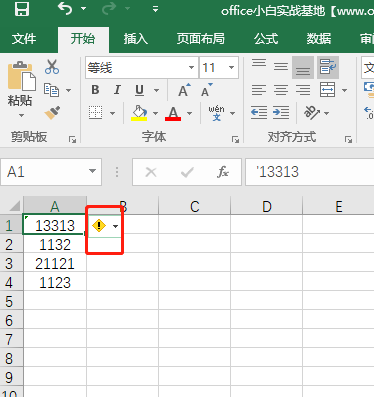Set middle vertical alignment
This screenshot has height=397, width=374.
281,67
